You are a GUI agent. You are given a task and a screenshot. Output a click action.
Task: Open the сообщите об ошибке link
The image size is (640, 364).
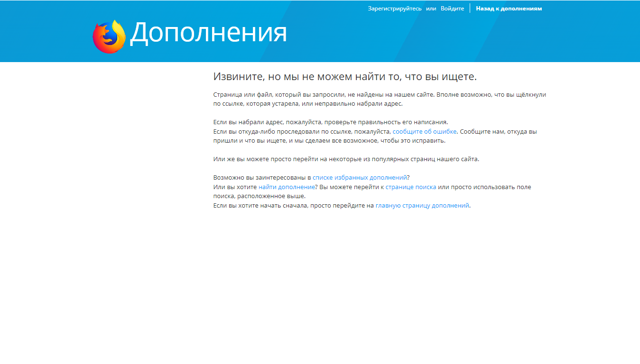[x=425, y=131]
